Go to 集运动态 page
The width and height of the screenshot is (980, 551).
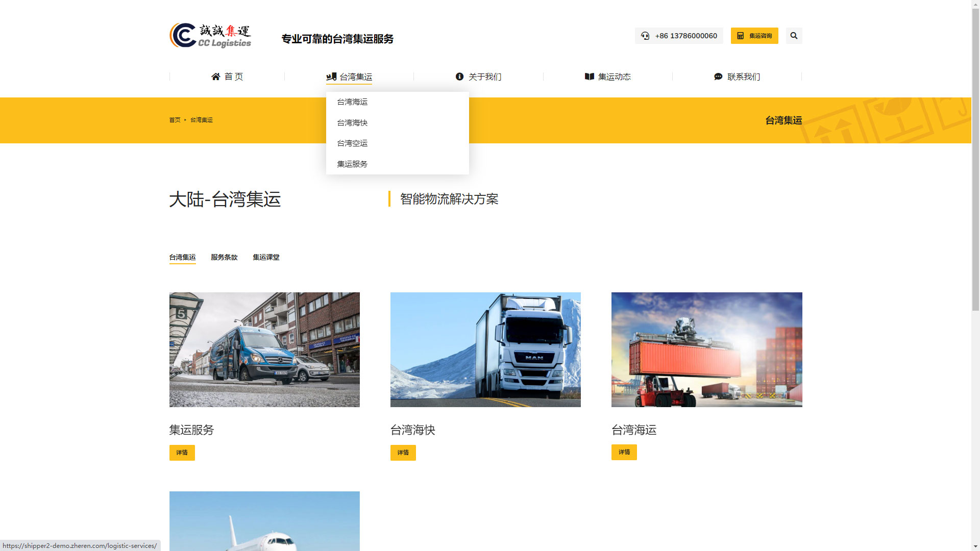pyautogui.click(x=608, y=77)
